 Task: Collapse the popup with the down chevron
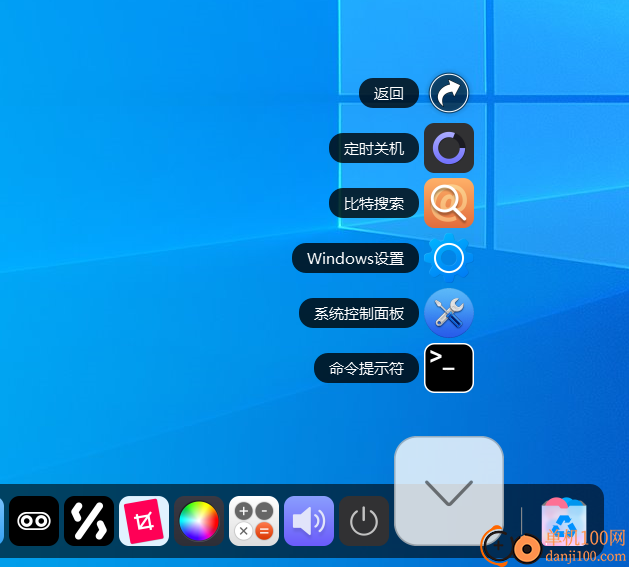pos(449,491)
